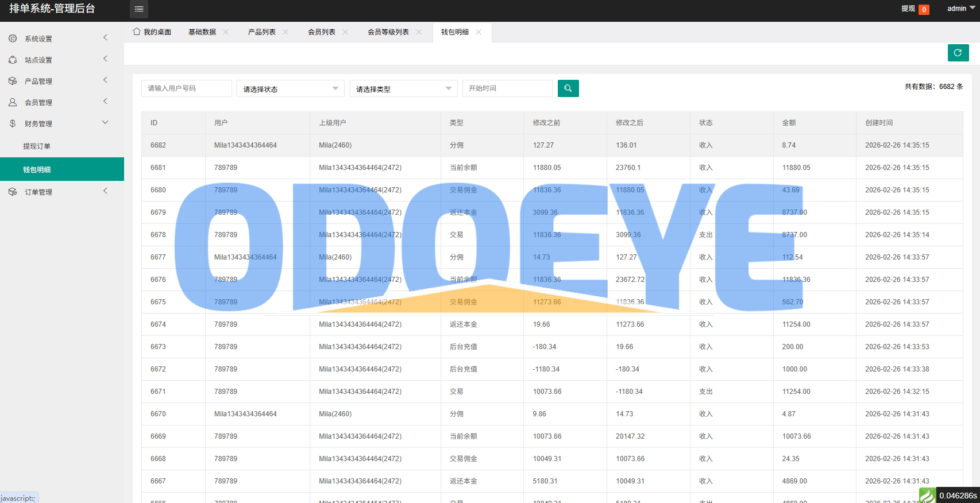Click the system settings gear icon
The image size is (980, 503).
13,38
